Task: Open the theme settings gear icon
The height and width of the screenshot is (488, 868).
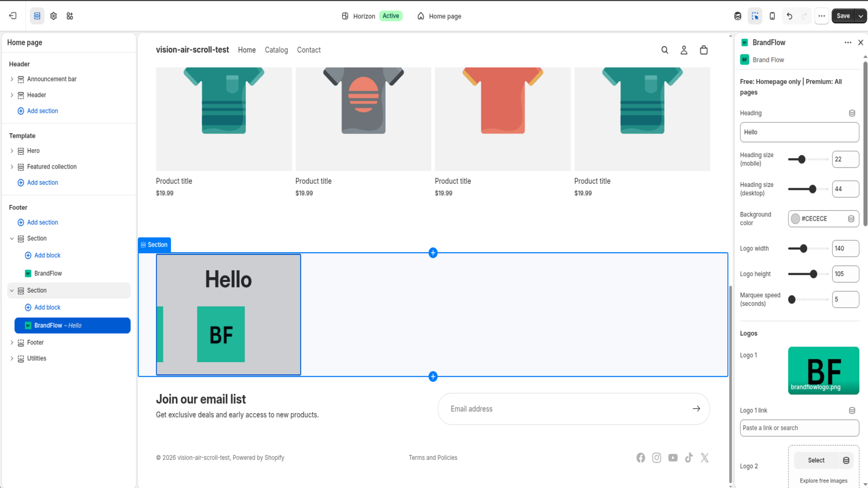Action: 53,16
